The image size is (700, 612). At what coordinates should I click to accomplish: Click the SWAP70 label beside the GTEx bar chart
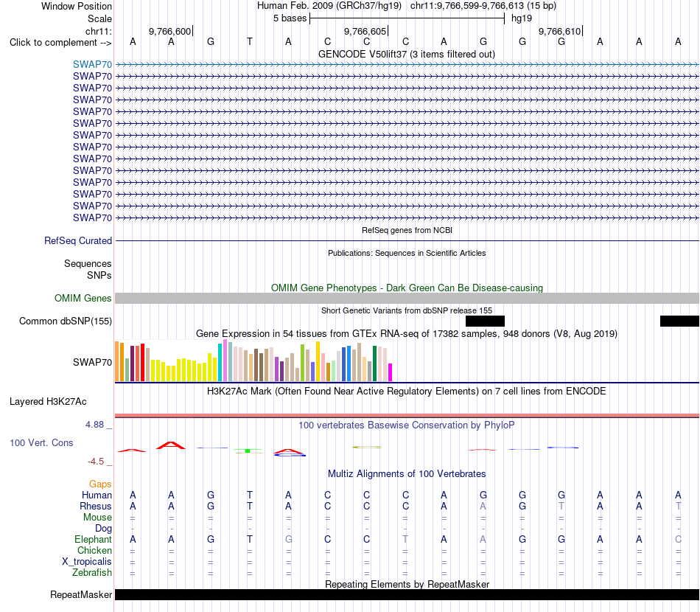click(x=92, y=362)
